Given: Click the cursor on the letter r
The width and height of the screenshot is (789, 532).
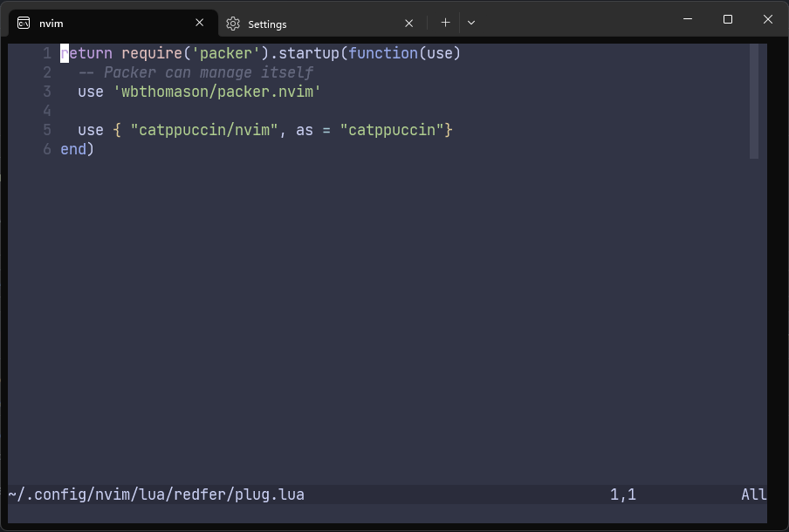Looking at the screenshot, I should click(64, 53).
